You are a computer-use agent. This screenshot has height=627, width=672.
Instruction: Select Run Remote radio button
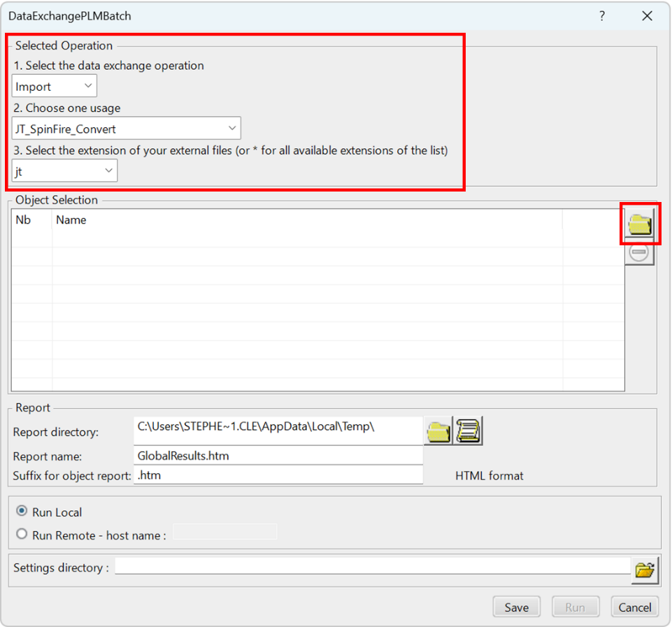(22, 534)
